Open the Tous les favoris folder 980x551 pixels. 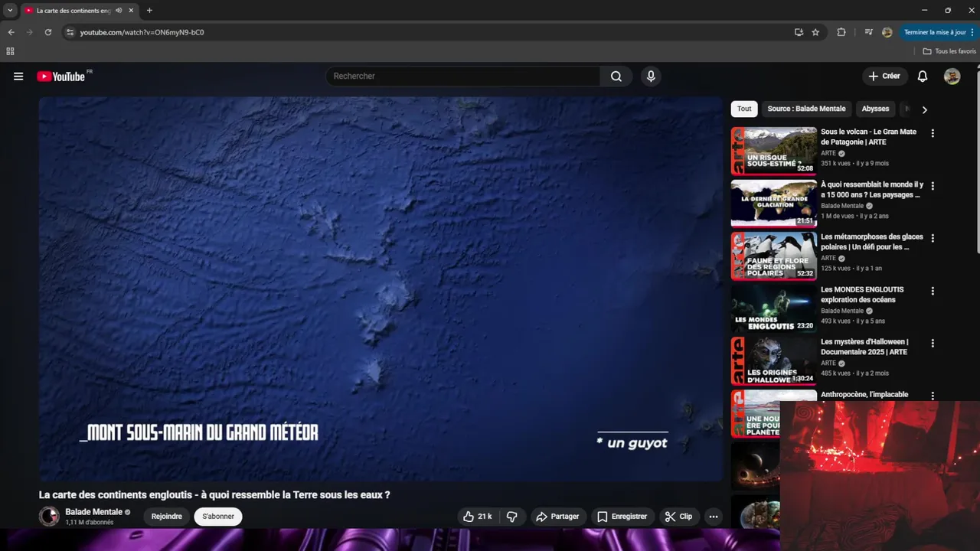click(x=949, y=51)
